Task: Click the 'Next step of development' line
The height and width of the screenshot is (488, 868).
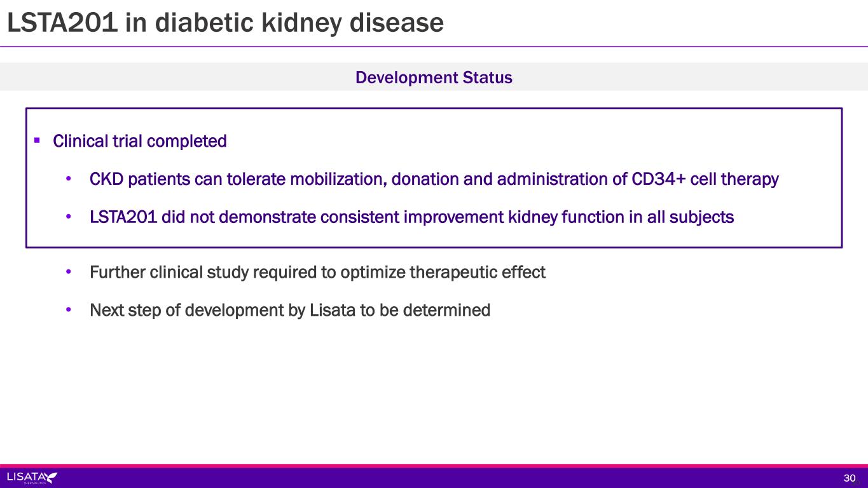Action: click(290, 311)
